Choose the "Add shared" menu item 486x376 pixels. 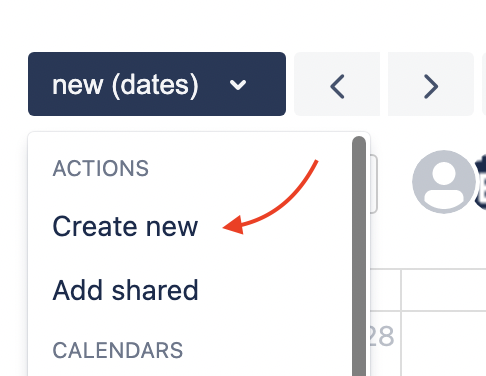tap(125, 290)
